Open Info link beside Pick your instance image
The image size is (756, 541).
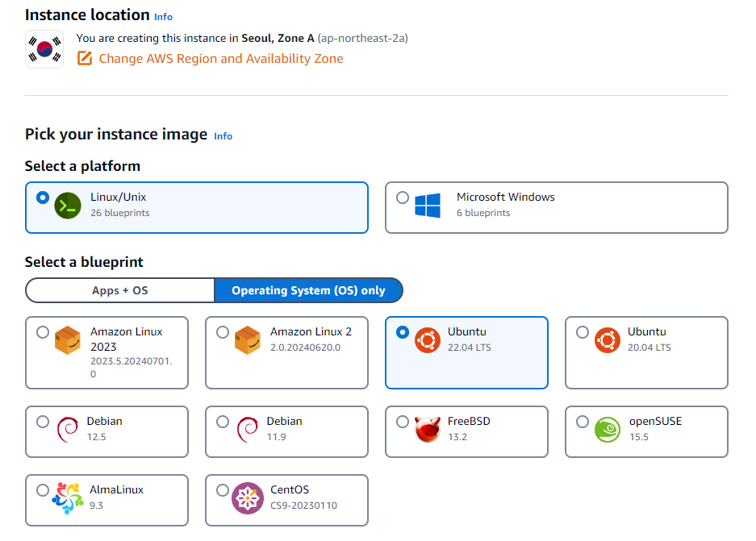pyautogui.click(x=223, y=136)
